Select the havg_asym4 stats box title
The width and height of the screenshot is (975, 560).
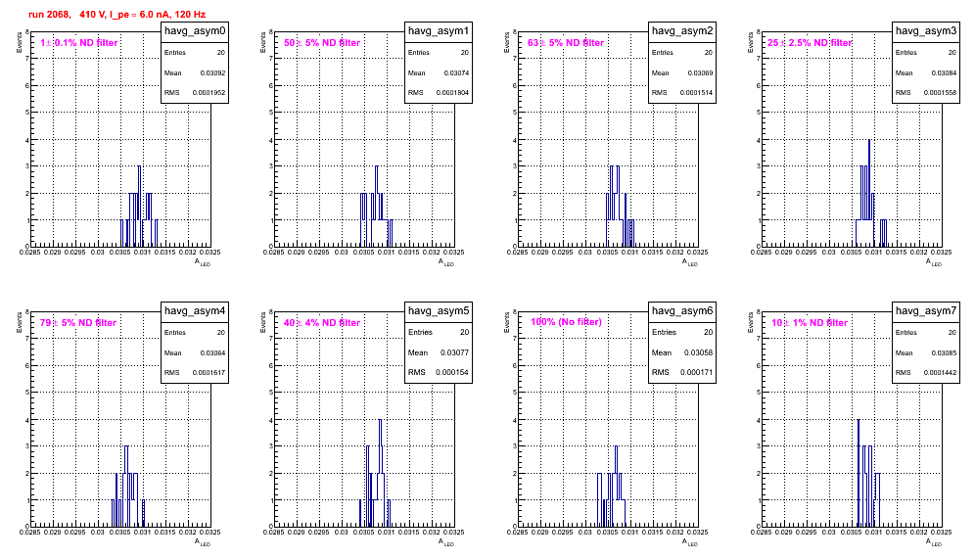click(x=195, y=310)
